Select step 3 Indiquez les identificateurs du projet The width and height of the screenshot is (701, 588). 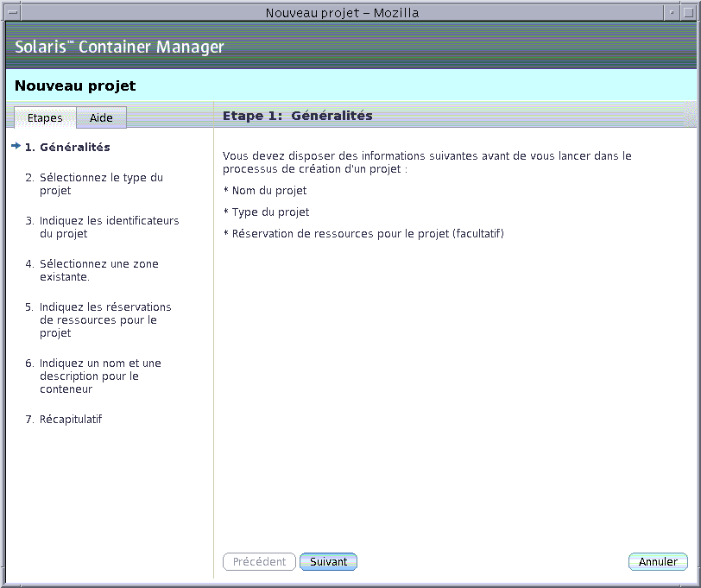pyautogui.click(x=103, y=227)
